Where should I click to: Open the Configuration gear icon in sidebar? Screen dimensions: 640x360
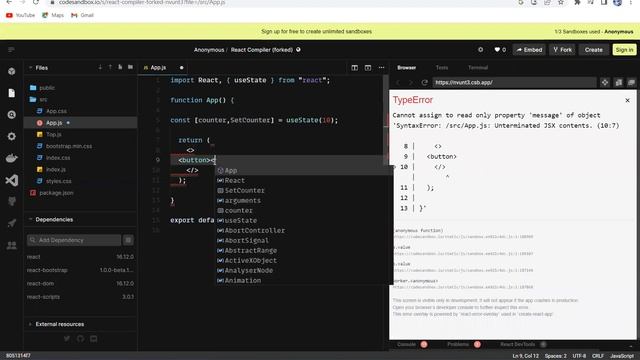11,136
